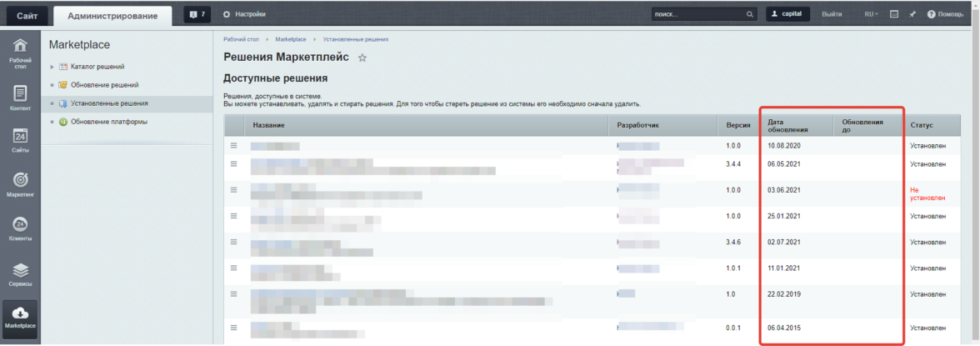This screenshot has height=346, width=980.
Task: Click the Рабочий стол breadcrumb
Action: click(x=242, y=39)
